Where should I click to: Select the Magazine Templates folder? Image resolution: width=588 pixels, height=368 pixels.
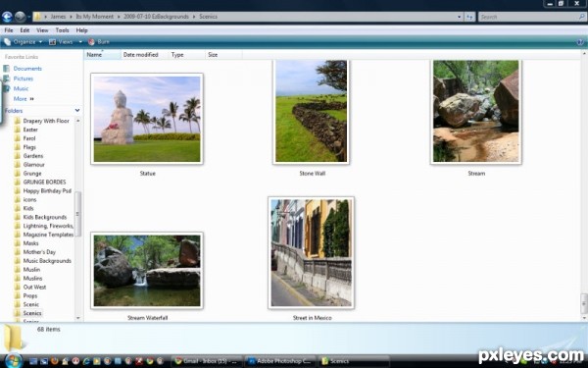tap(48, 235)
